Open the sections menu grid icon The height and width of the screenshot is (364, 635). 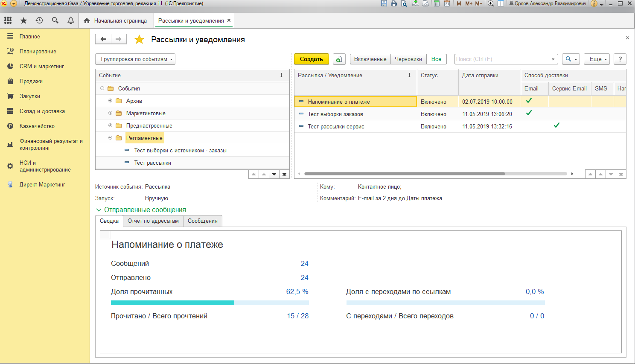click(x=8, y=20)
